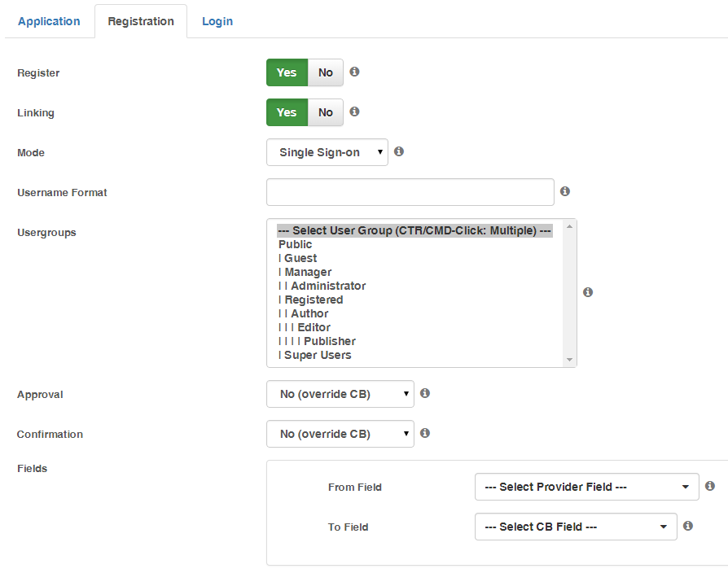Set Register to No
The height and width of the screenshot is (573, 728).
point(326,72)
